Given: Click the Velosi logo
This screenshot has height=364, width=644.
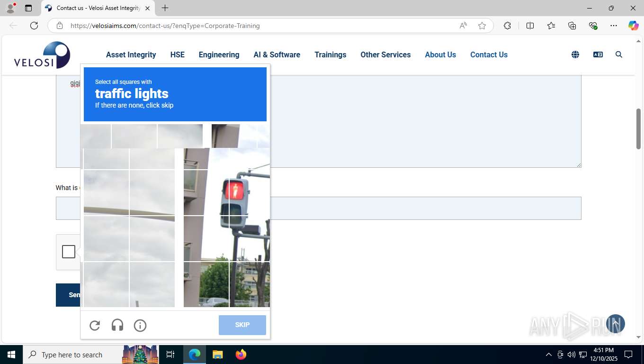Looking at the screenshot, I should (42, 55).
